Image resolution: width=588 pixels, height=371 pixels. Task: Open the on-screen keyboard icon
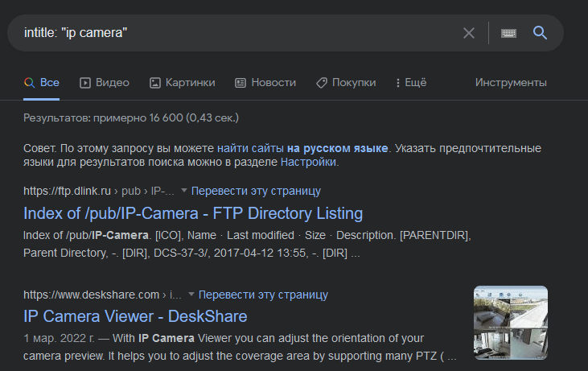pos(508,33)
